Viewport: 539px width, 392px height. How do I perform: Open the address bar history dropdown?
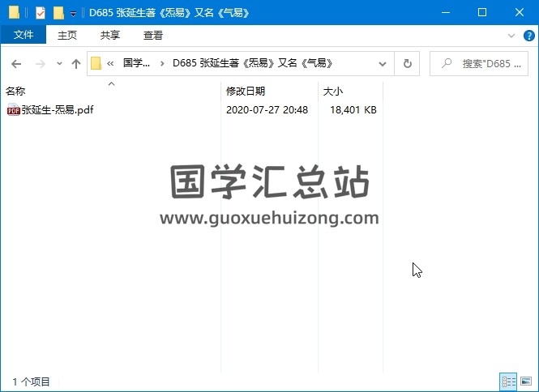click(x=383, y=63)
